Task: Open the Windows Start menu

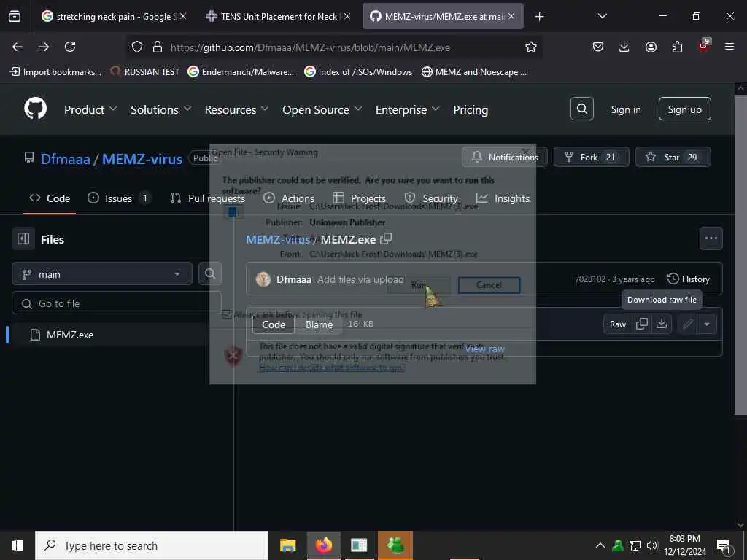Action: (x=18, y=545)
